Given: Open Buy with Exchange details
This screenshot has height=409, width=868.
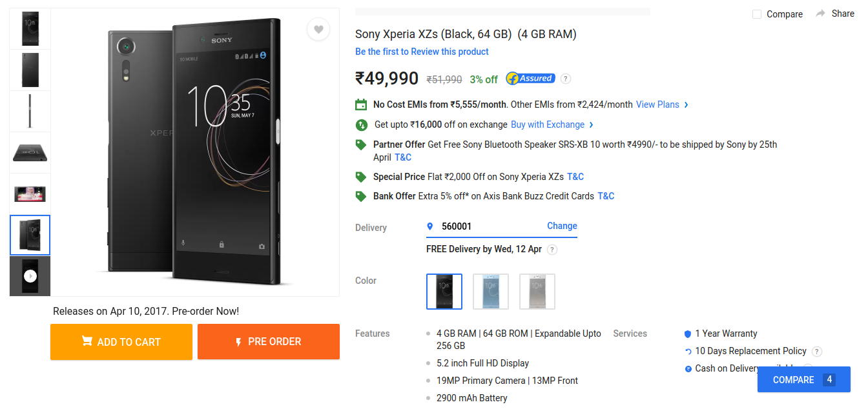Looking at the screenshot, I should point(548,124).
